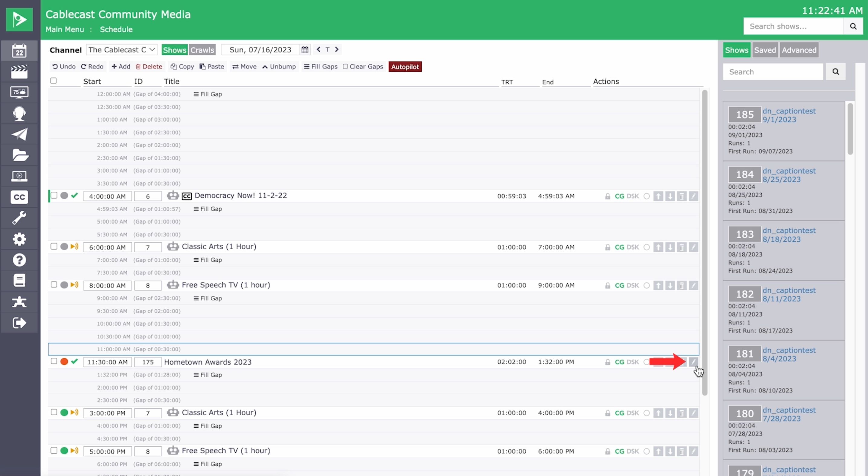This screenshot has width=868, height=476.
Task: Toggle the Democracy Now! row radio circle
Action: [x=646, y=196]
